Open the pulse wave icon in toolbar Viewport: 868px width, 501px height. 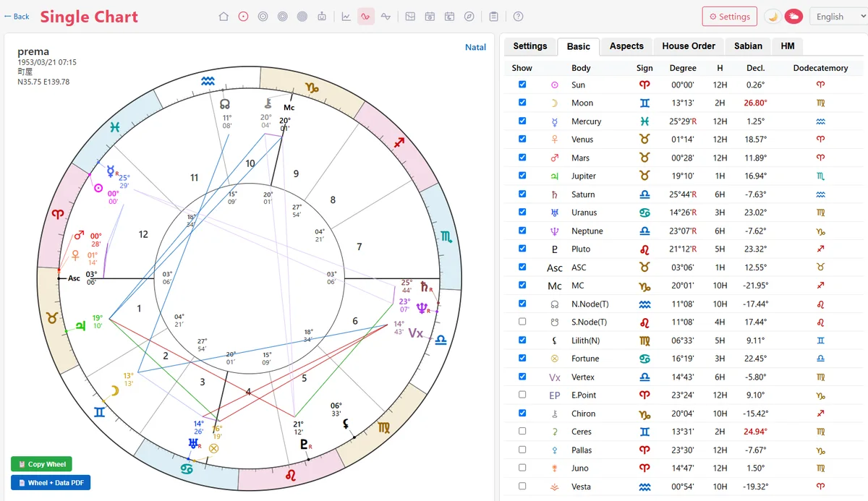[x=386, y=17]
